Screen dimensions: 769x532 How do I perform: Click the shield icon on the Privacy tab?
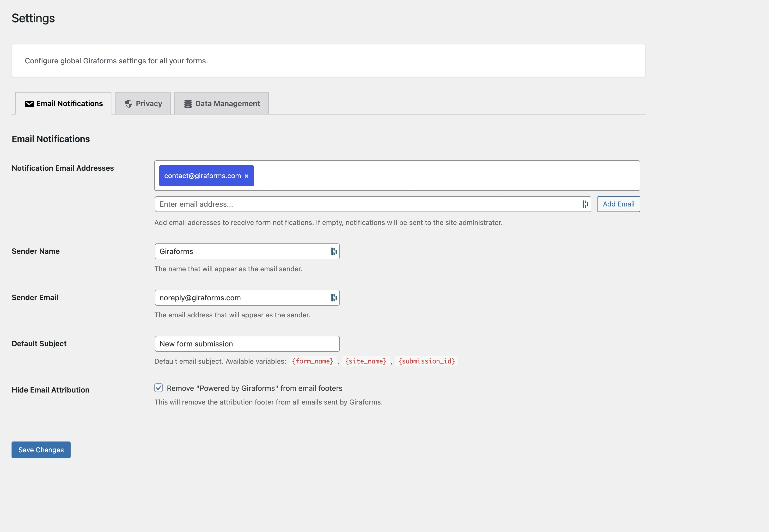tap(129, 103)
